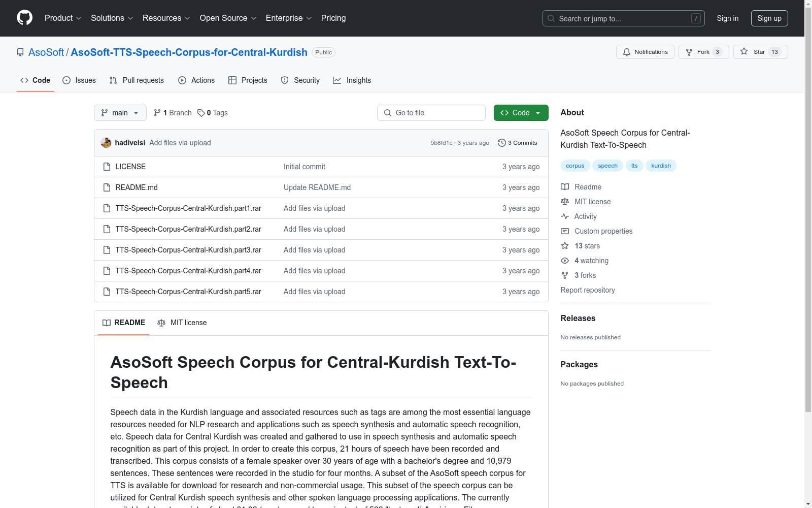View the Insights tab

point(352,80)
